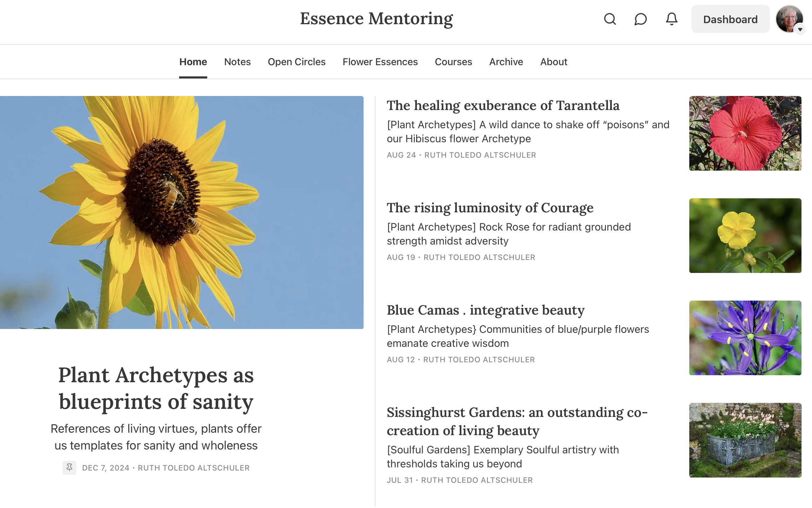This screenshot has height=508, width=812.
Task: Open 'The healing exuberance of Tarantella' article
Action: 503,105
